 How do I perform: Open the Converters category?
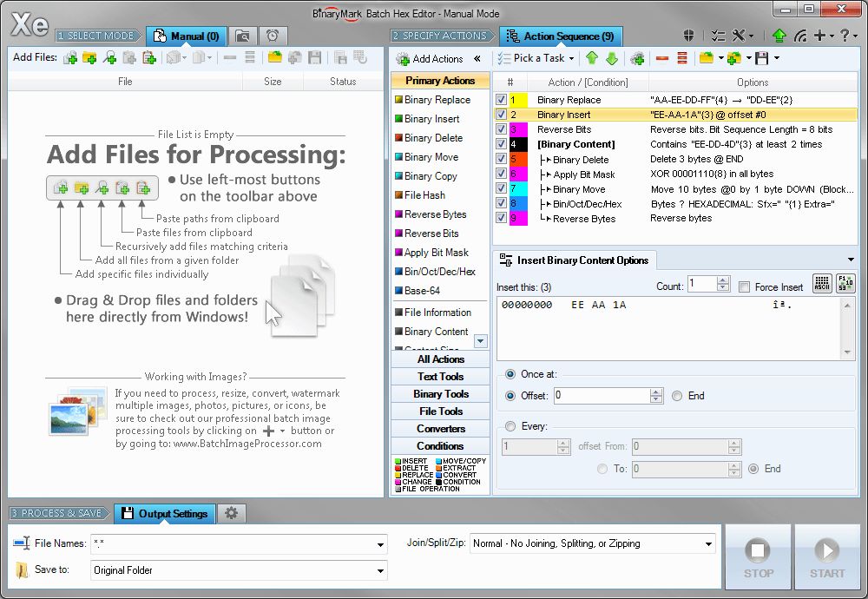click(x=441, y=429)
